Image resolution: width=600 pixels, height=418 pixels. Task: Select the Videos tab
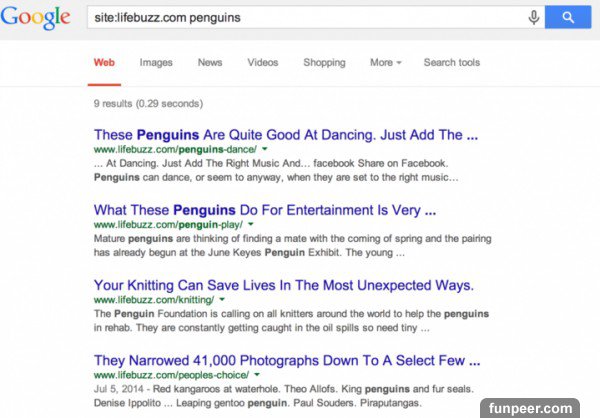click(263, 62)
